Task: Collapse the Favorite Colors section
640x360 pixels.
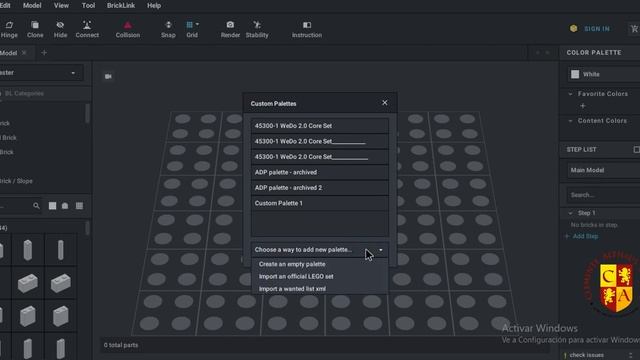Action: [571, 94]
